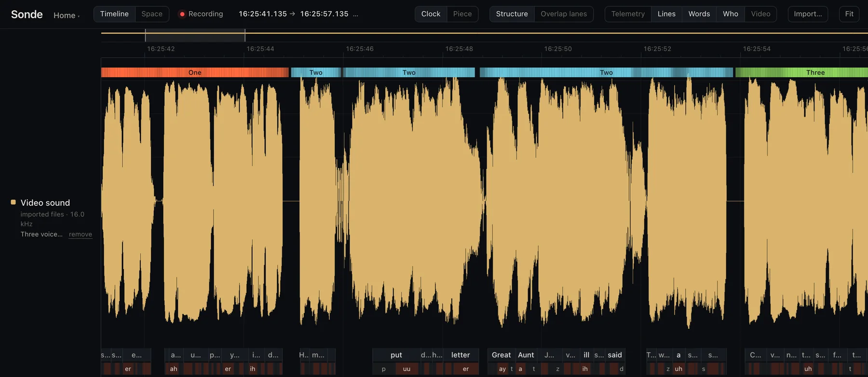Select the second 'Two' segment over 'put letter'
868x377 pixels.
tap(409, 72)
